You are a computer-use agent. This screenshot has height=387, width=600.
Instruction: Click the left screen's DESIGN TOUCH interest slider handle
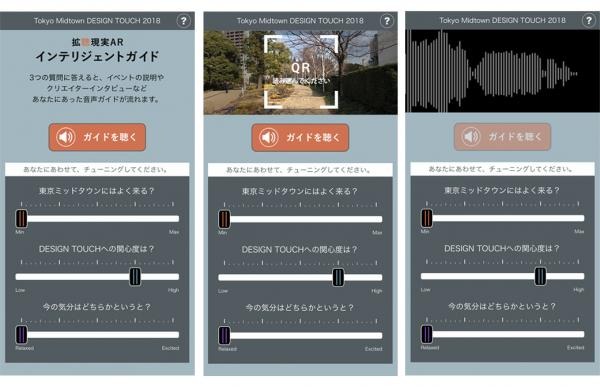pos(135,277)
